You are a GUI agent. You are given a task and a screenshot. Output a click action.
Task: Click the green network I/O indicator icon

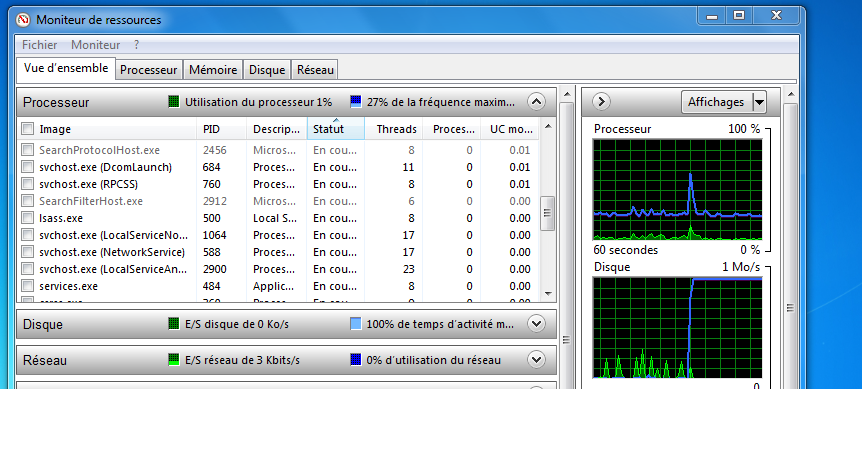click(174, 360)
